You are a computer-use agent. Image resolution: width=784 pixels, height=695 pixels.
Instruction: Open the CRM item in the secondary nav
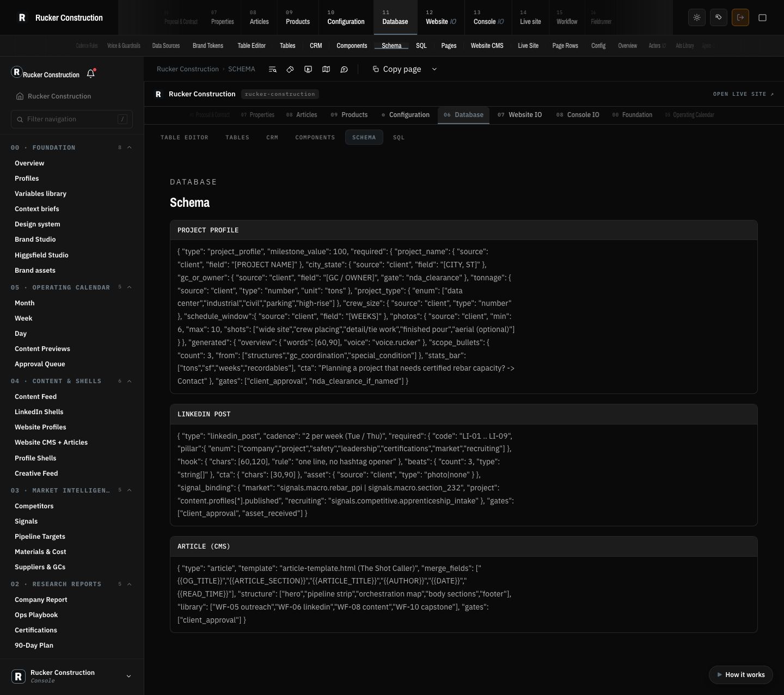316,46
